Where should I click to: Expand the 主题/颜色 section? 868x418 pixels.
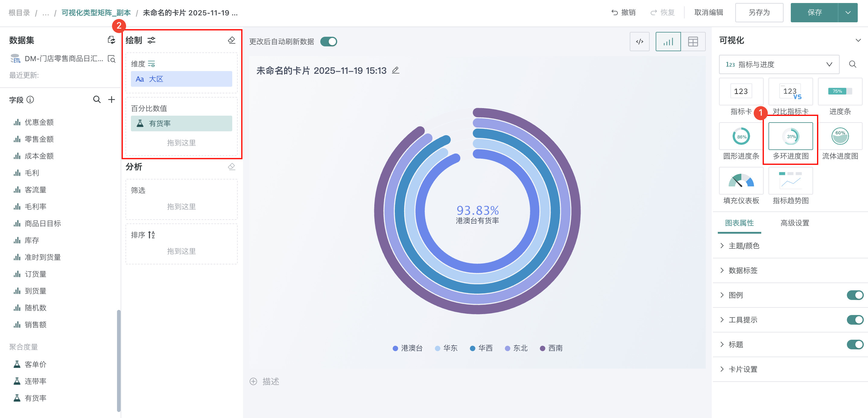tap(744, 246)
